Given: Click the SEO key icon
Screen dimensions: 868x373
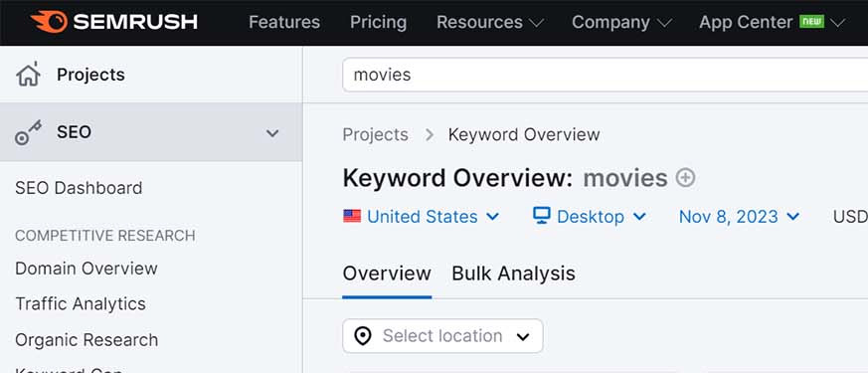Looking at the screenshot, I should (x=28, y=133).
